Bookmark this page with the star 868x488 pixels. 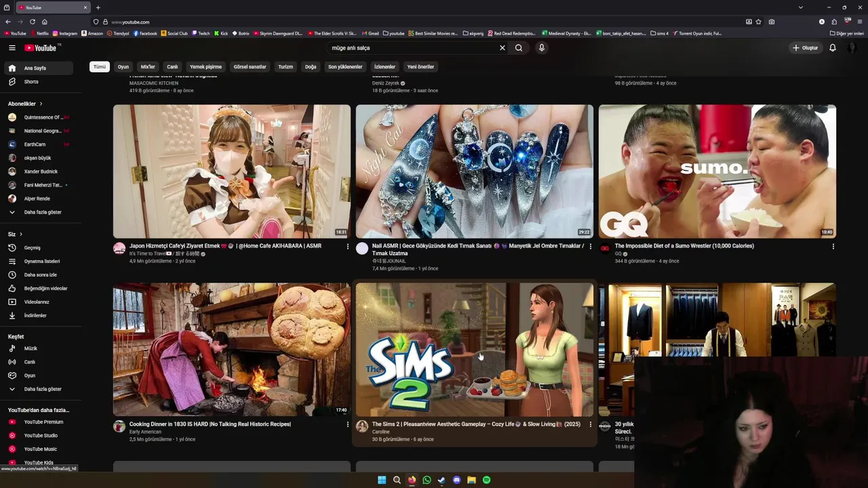[x=759, y=22]
